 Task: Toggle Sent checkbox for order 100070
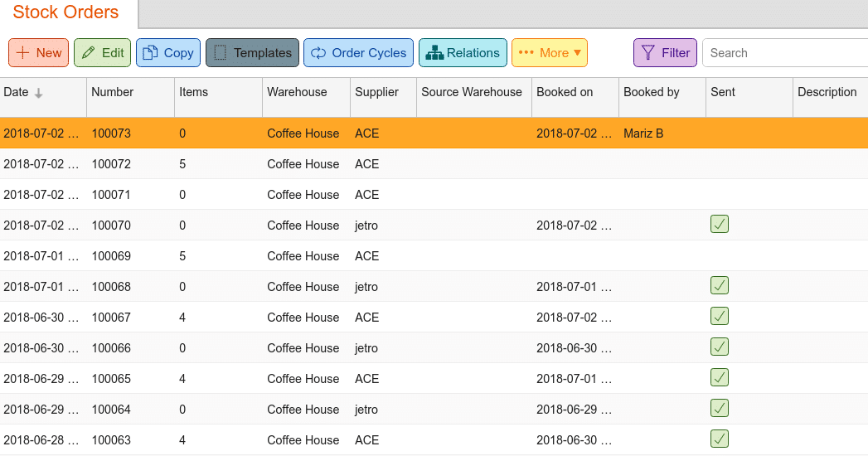pos(720,225)
